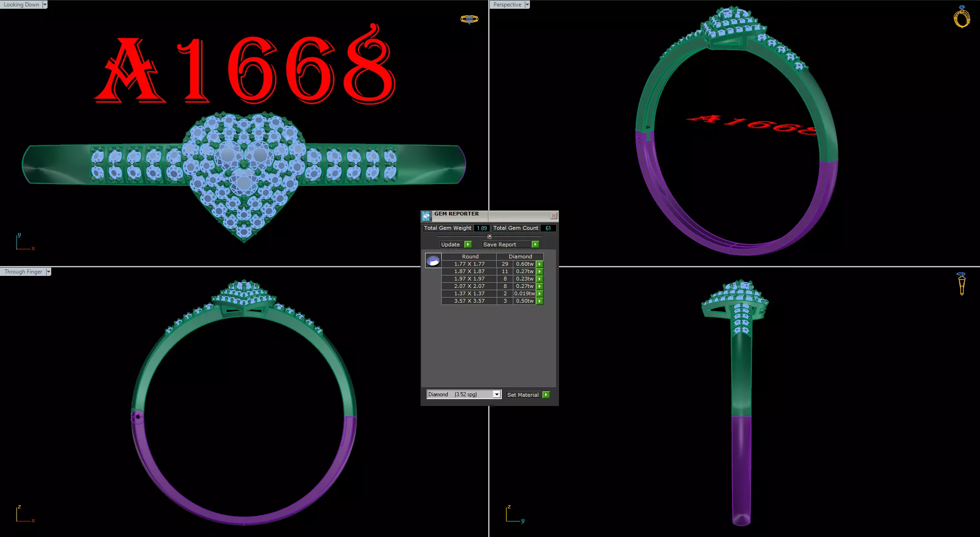Click the round gem thumbnail in Gem Reporter
Viewport: 980px width, 537px height.
pos(433,261)
